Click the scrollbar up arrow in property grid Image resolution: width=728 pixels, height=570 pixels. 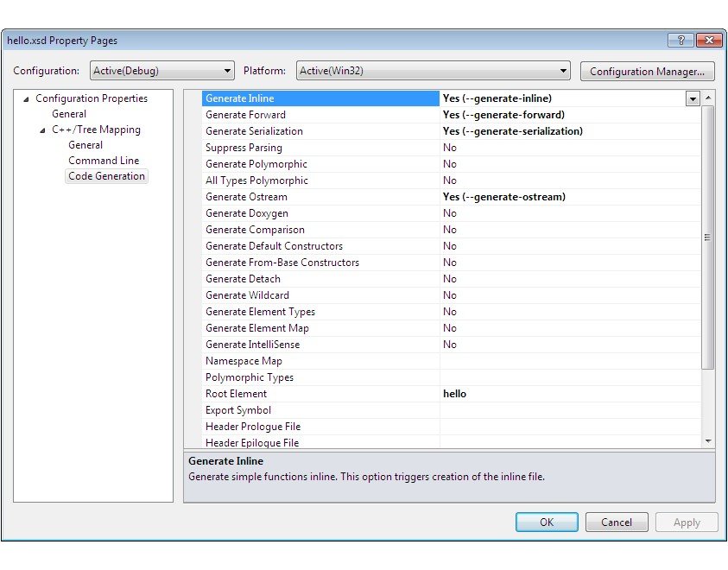coord(708,98)
